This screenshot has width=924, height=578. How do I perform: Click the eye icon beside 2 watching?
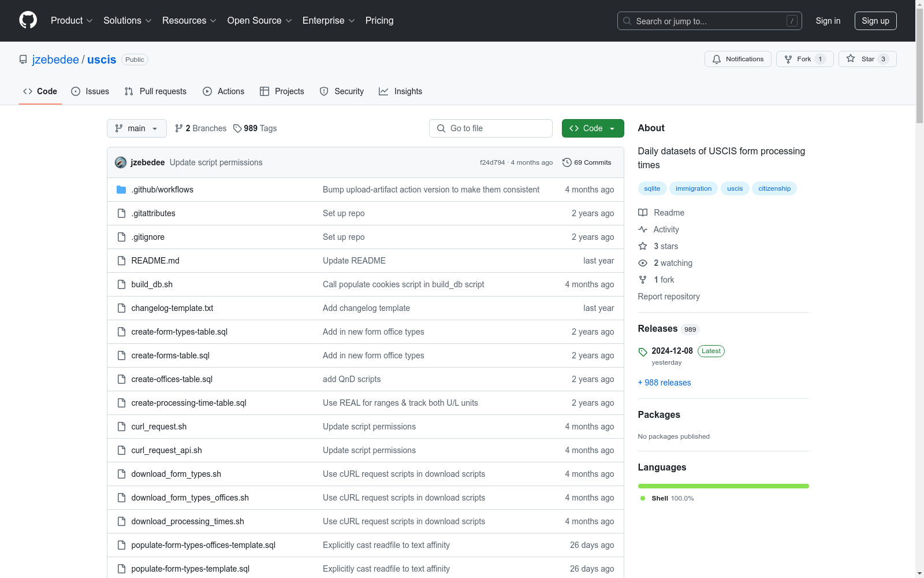(643, 263)
